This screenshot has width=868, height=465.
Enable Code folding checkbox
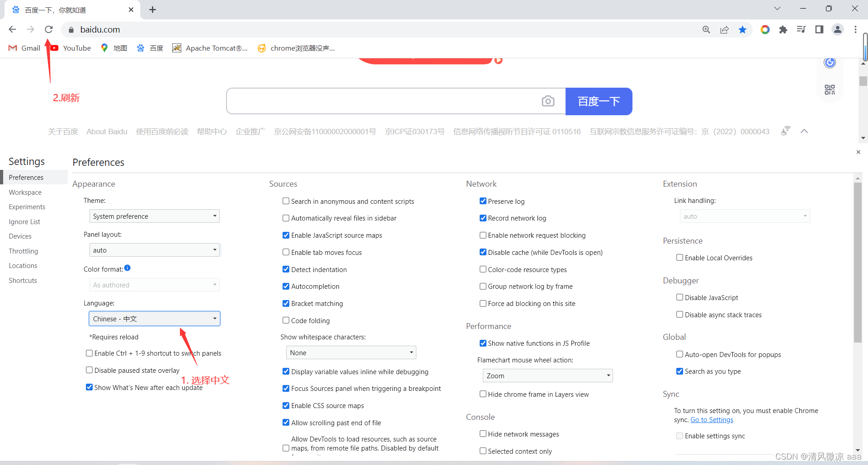tap(286, 320)
